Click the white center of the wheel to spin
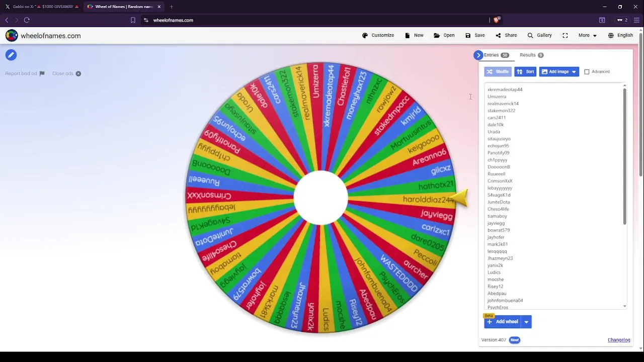This screenshot has height=362, width=644. click(x=320, y=198)
